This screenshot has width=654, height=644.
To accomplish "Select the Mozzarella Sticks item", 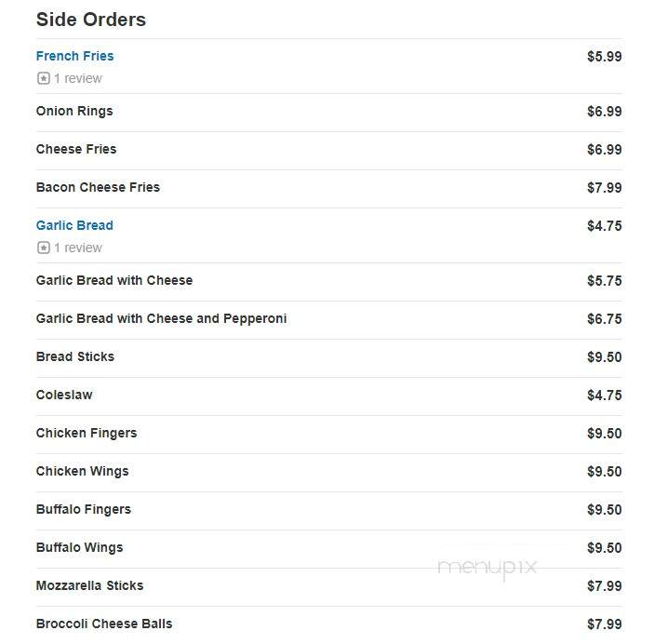I will 89,585.
